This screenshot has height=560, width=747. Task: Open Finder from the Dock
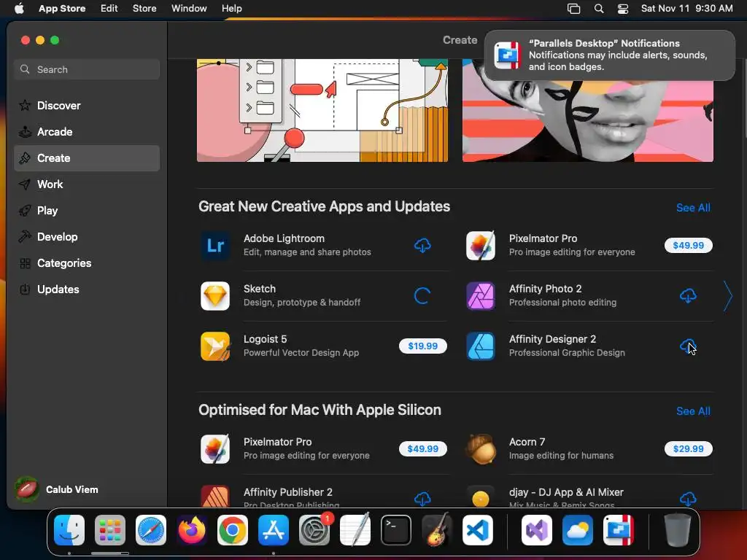(x=69, y=530)
